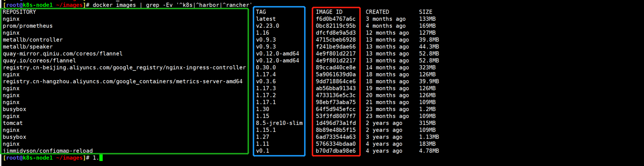Click the SIZE column header
The width and height of the screenshot is (644, 166).
click(426, 12)
